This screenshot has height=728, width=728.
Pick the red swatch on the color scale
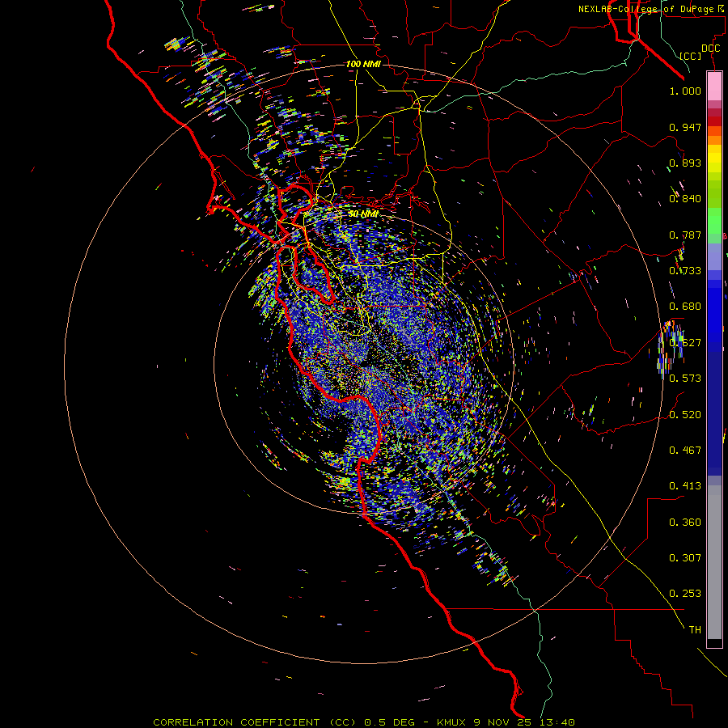714,121
